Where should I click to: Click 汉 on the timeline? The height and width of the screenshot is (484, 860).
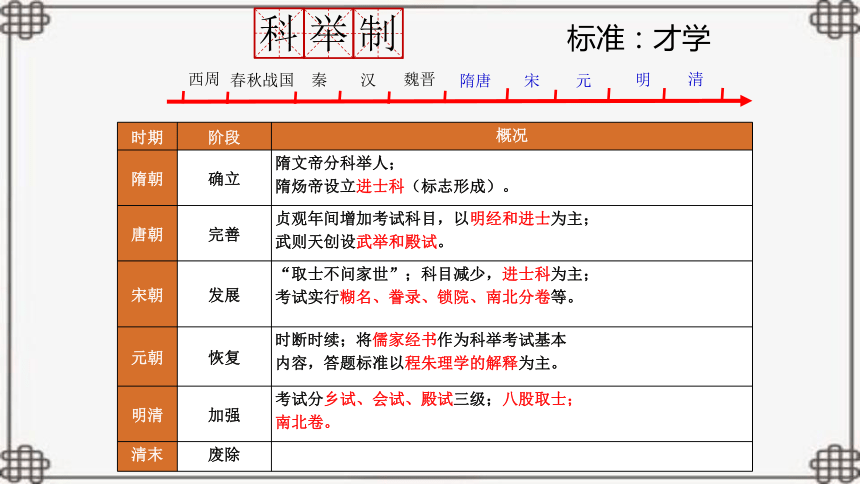tap(367, 80)
